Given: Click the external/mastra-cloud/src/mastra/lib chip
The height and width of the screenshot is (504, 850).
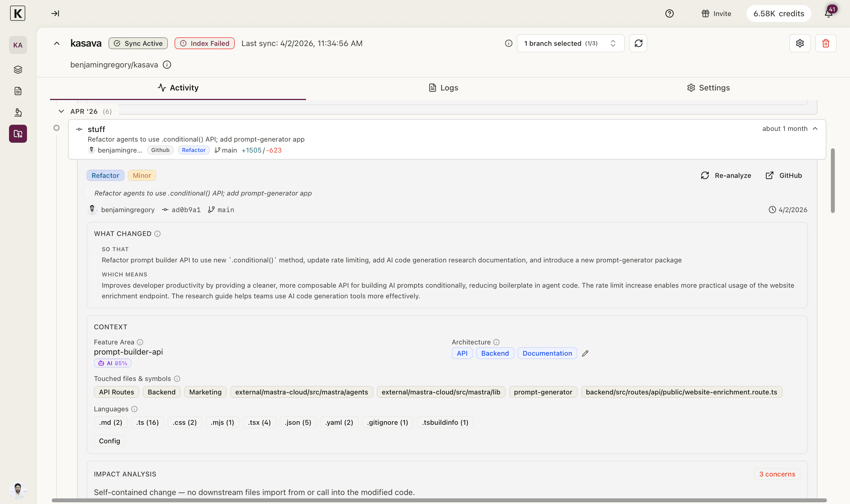Looking at the screenshot, I should (x=441, y=392).
